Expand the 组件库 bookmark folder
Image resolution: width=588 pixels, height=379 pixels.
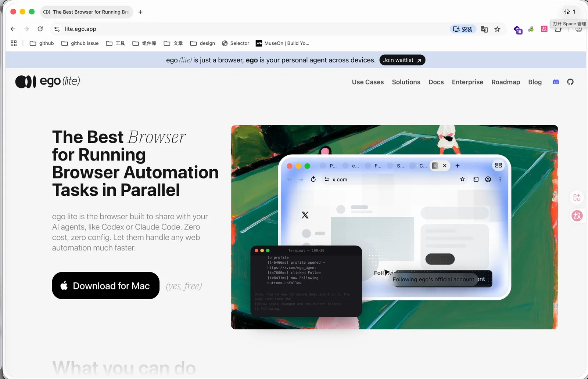[x=144, y=43]
